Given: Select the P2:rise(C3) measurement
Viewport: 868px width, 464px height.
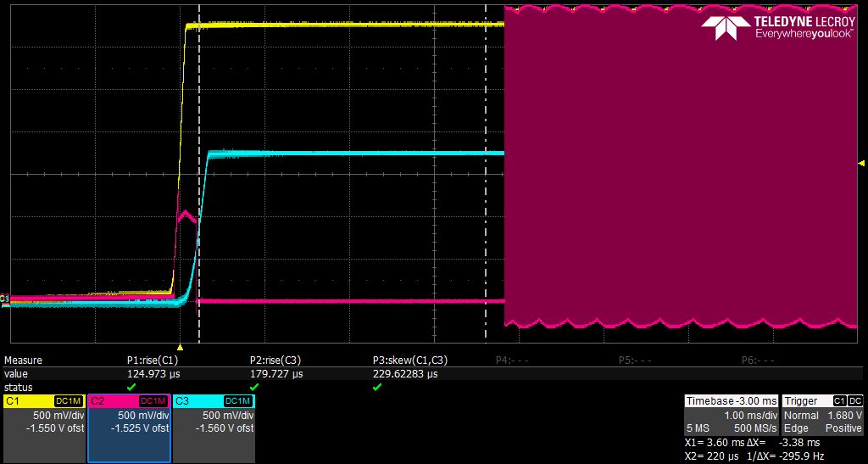Looking at the screenshot, I should [x=275, y=360].
